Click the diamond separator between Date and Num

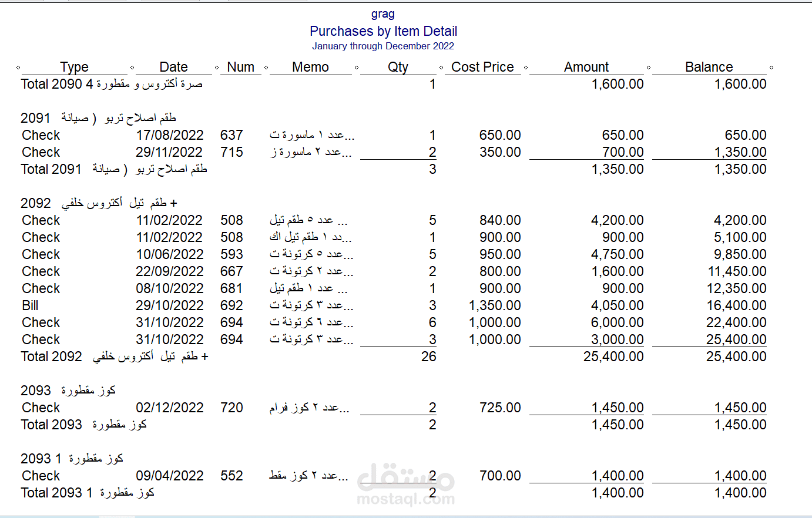tap(217, 68)
